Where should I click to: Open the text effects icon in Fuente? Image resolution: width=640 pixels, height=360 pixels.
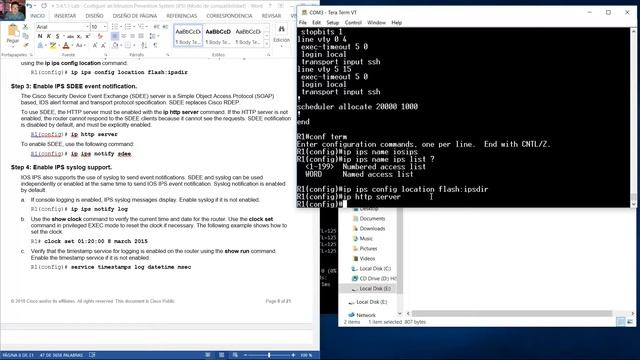pos(40,45)
